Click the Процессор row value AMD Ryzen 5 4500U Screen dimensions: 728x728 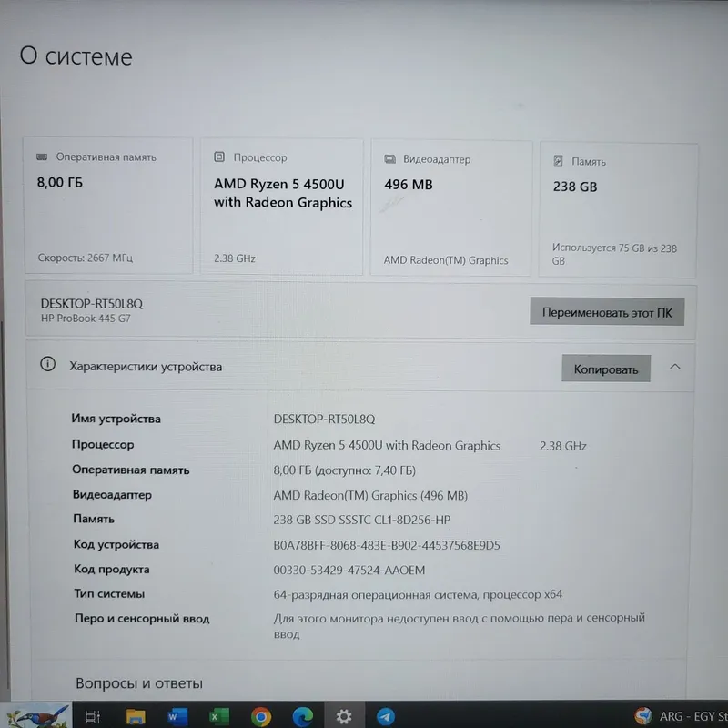pos(387,445)
